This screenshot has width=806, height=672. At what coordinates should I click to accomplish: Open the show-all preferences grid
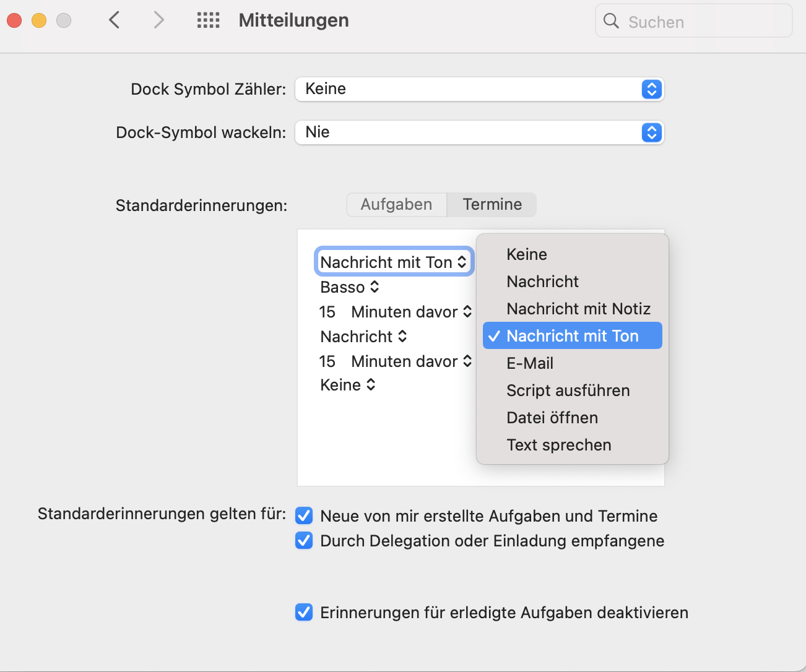208,20
